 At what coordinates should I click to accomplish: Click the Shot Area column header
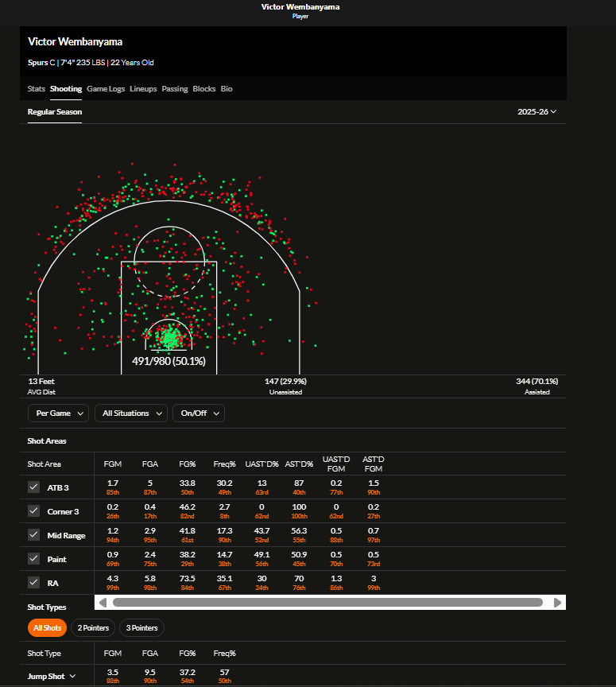[45, 464]
